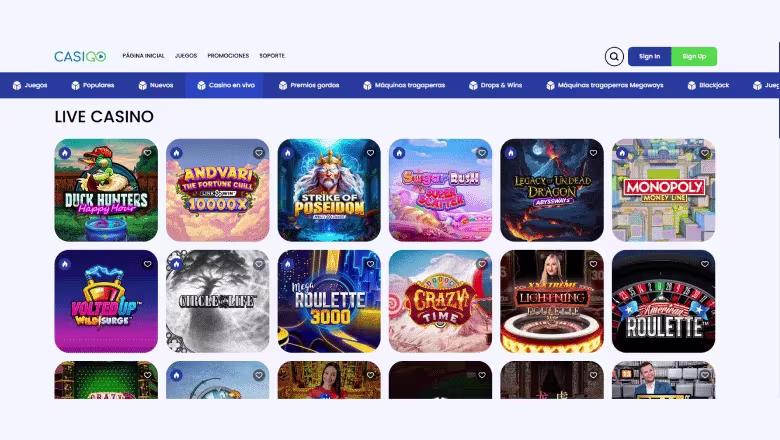The height and width of the screenshot is (440, 780).
Task: Favorite Mega Roulette 3000 game
Action: coord(370,264)
